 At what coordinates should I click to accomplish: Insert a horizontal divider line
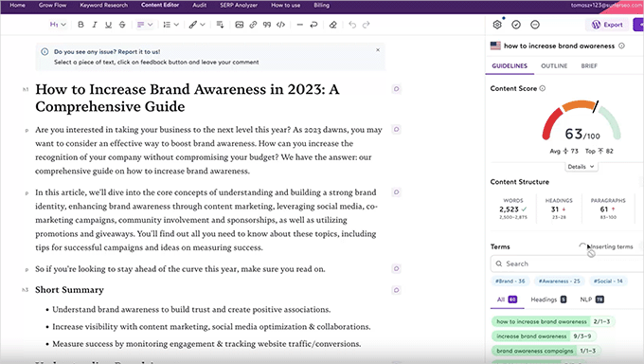point(300,25)
